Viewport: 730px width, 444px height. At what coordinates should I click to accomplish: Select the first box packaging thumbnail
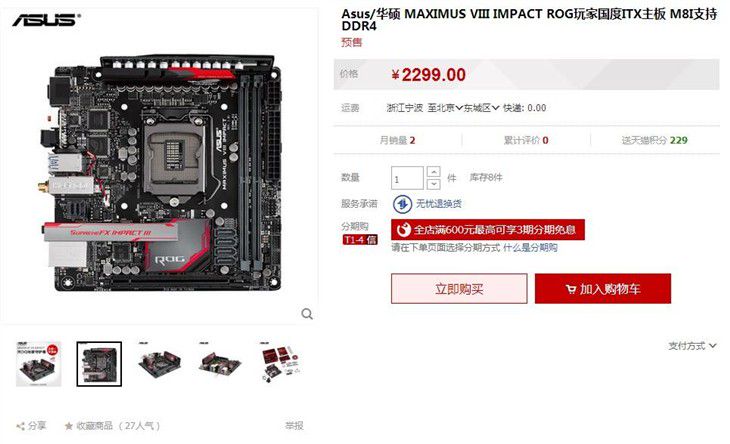click(39, 364)
